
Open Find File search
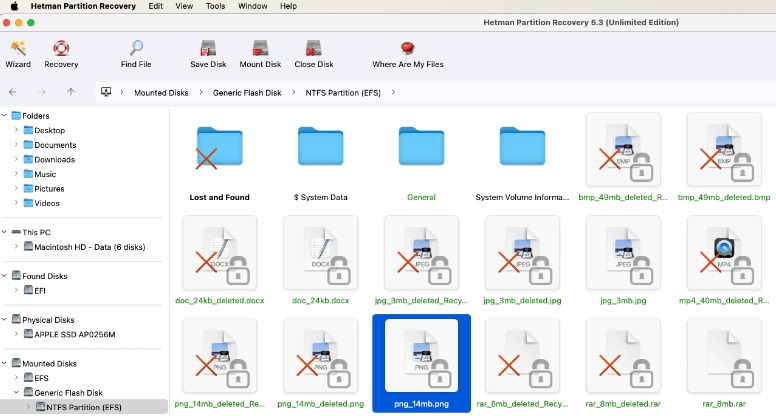click(x=136, y=54)
